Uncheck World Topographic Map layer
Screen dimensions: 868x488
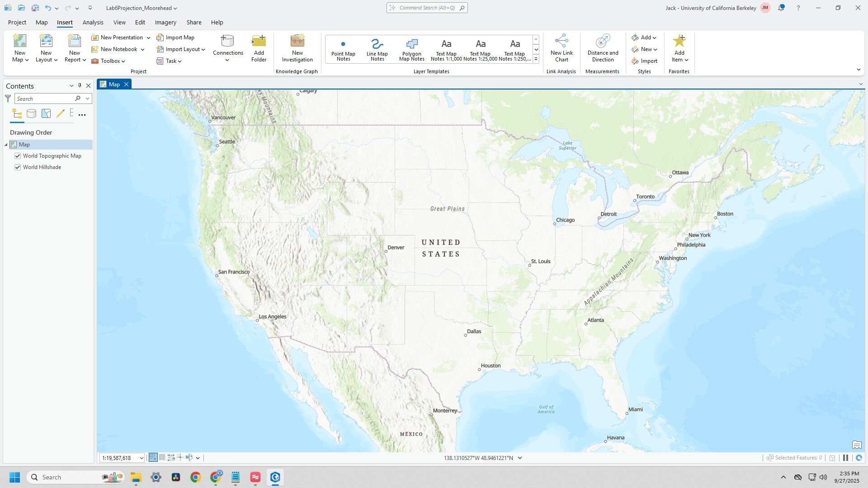point(18,156)
